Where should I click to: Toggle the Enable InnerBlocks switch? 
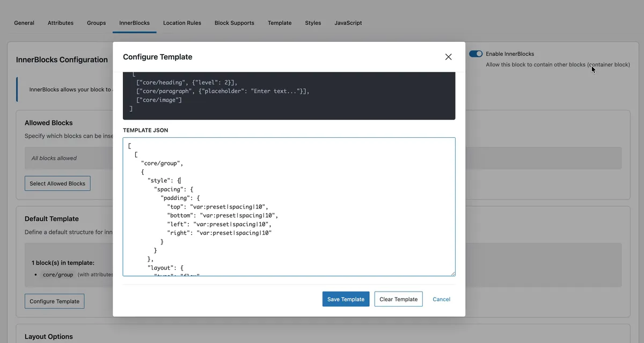(x=475, y=54)
